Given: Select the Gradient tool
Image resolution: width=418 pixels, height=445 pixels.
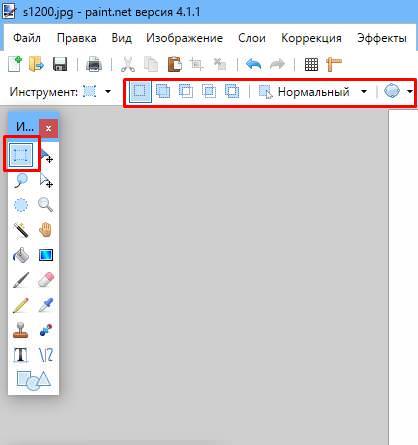Looking at the screenshot, I should pyautogui.click(x=46, y=255).
